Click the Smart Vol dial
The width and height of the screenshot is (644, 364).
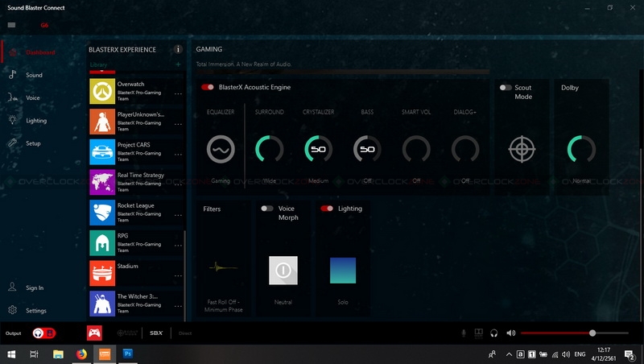416,149
